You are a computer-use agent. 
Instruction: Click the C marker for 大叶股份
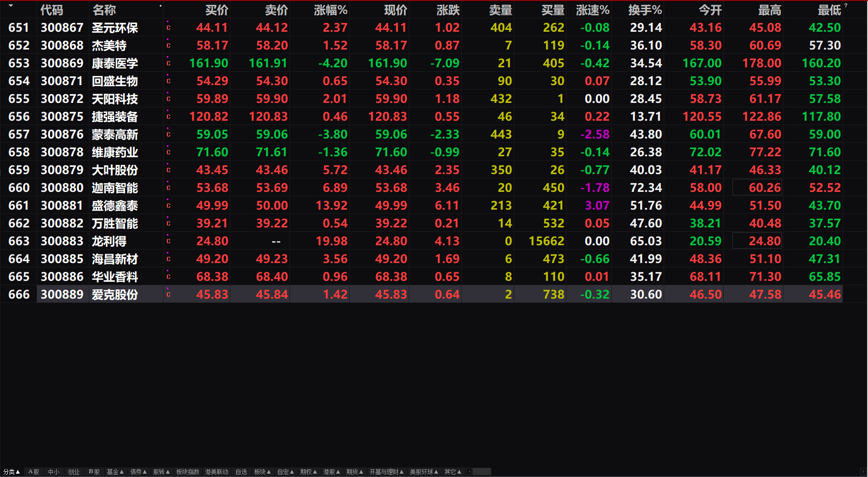click(x=168, y=170)
